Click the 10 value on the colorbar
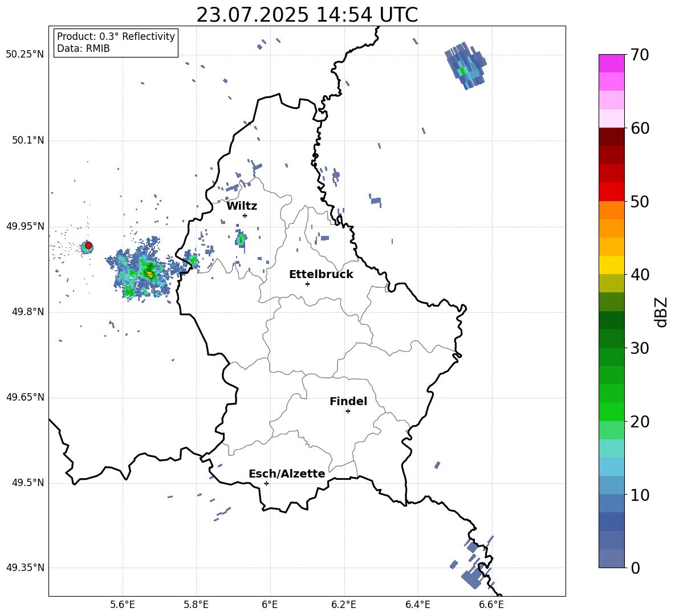Screen dimensions: 675x616 click(x=640, y=495)
